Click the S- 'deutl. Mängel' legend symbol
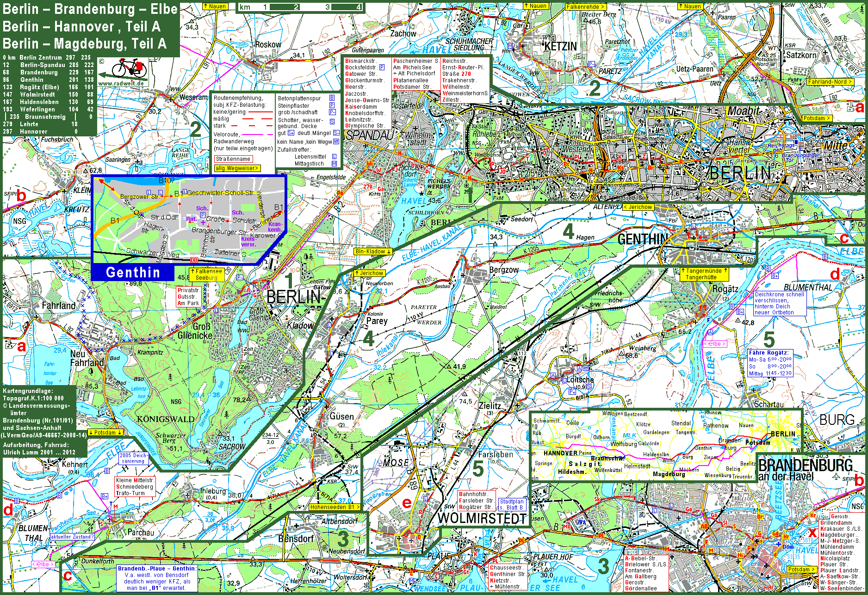This screenshot has width=868, height=595. point(336,133)
